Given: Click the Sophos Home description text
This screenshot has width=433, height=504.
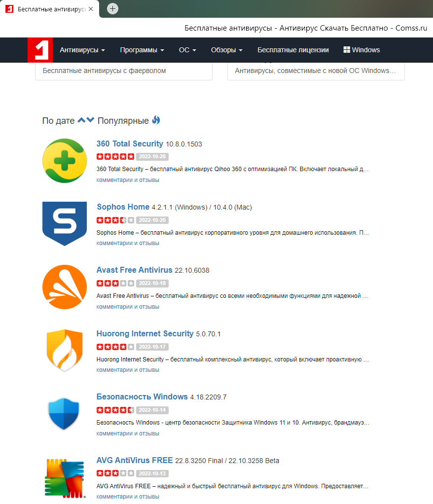Looking at the screenshot, I should click(233, 233).
